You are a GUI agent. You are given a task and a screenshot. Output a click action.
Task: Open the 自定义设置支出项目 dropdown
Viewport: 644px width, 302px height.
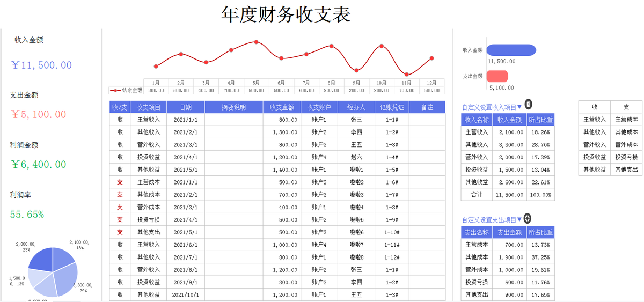519,220
